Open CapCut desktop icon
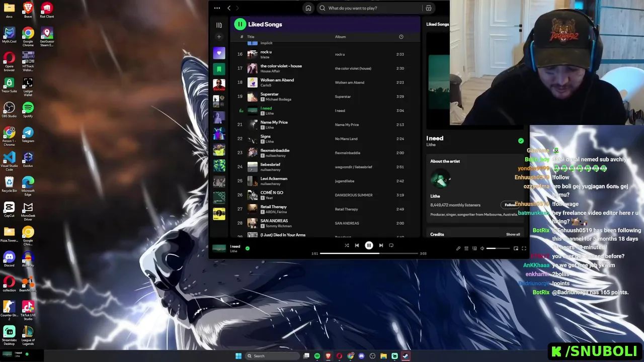Screen dimensions: 644x362 coord(9,209)
